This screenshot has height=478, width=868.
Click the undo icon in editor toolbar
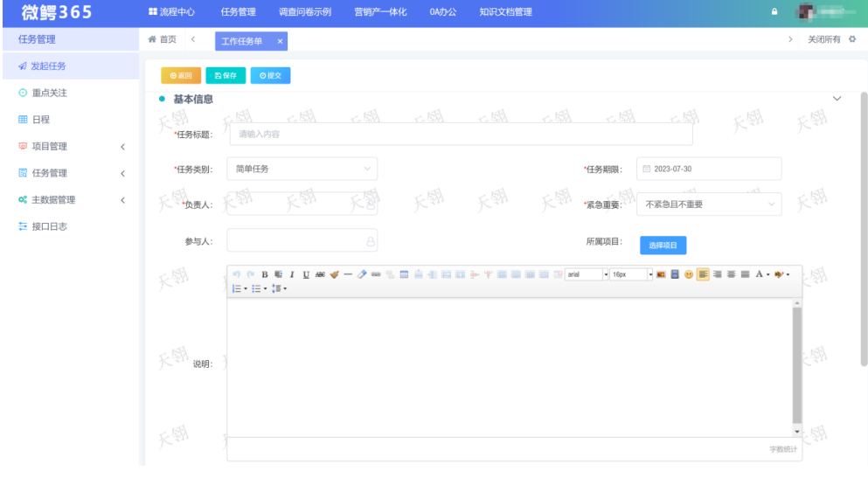tap(236, 274)
